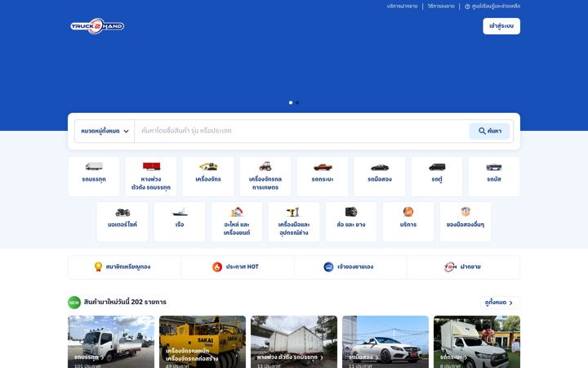
Task: Open the วิธีการลงขาย how-to-sell link
Action: pos(441,7)
